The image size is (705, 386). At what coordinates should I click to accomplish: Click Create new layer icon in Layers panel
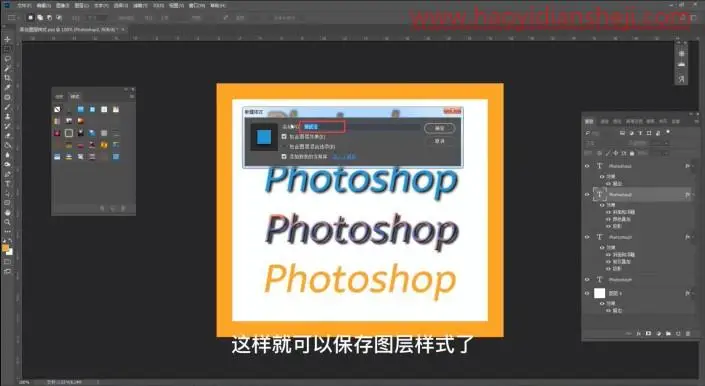[x=678, y=334]
